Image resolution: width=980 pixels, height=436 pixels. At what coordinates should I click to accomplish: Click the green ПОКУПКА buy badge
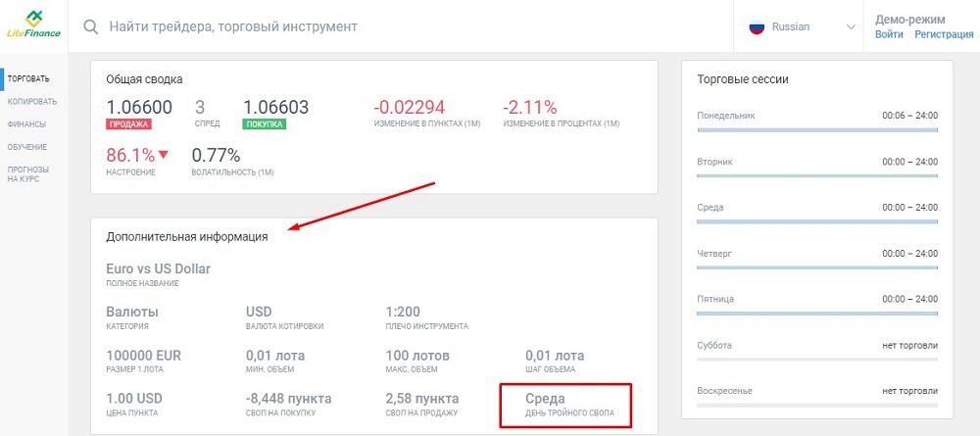pos(264,123)
